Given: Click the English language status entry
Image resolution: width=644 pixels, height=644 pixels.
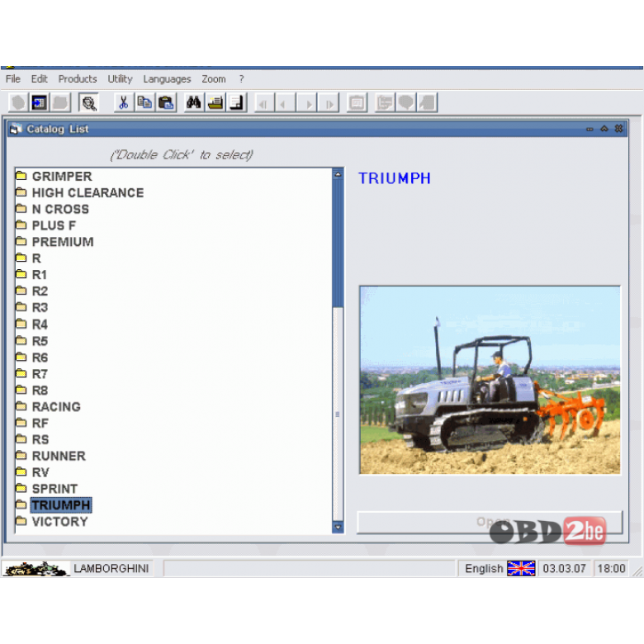Looking at the screenshot, I should 484,569.
